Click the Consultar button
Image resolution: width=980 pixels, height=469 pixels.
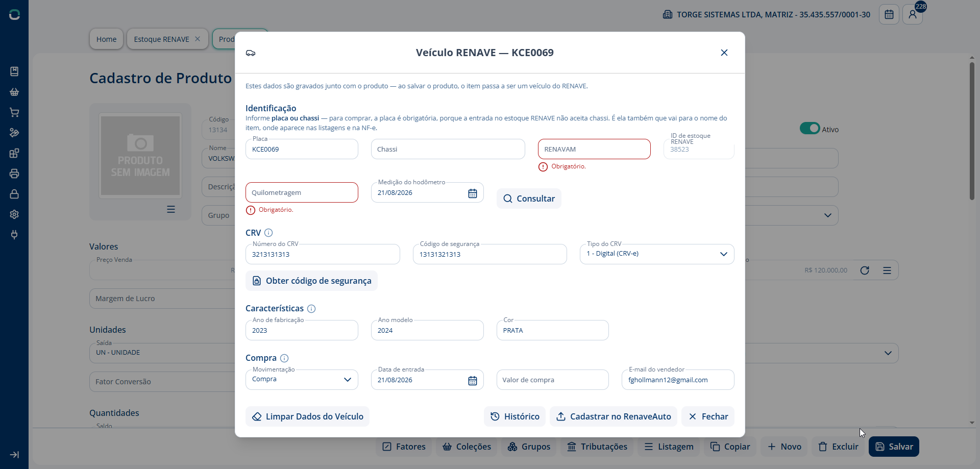[529, 199]
